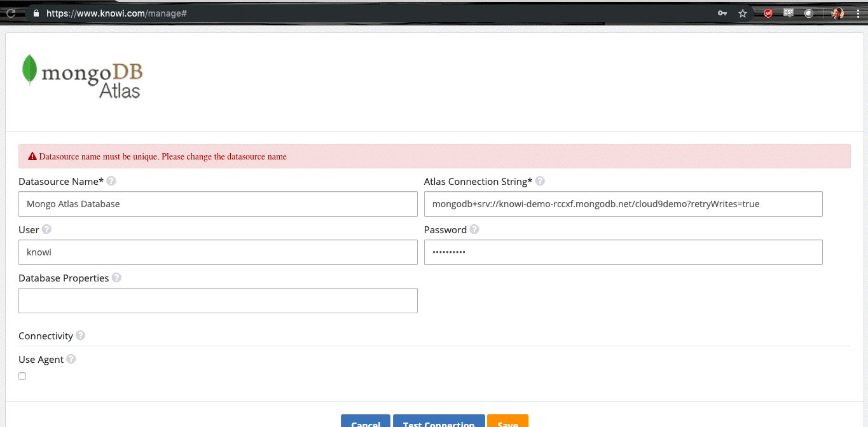Viewport: 868px width, 427px height.
Task: Click help icon next to Connectivity
Action: (81, 335)
